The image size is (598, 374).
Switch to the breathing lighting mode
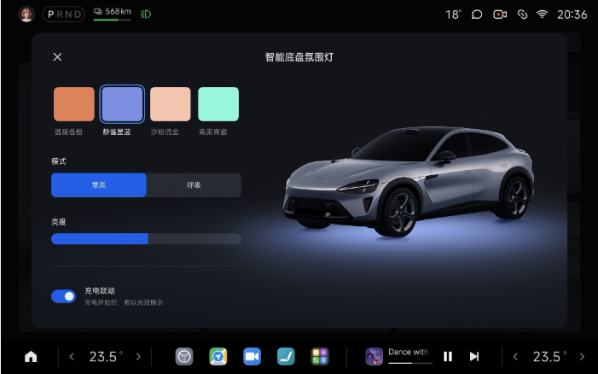coord(194,185)
